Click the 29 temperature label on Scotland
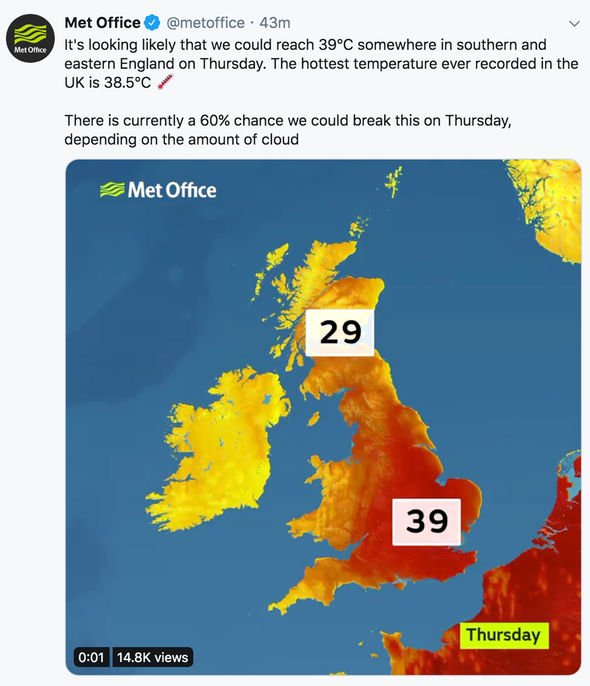 pyautogui.click(x=340, y=332)
